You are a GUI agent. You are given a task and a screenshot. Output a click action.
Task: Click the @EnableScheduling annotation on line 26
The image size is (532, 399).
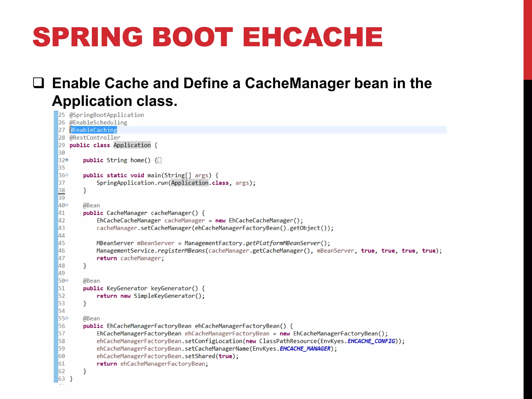98,122
